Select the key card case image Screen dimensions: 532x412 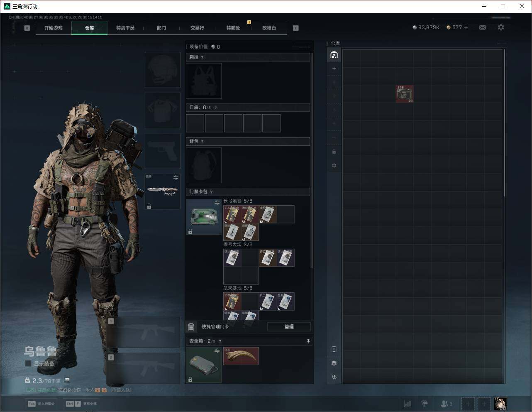point(204,217)
